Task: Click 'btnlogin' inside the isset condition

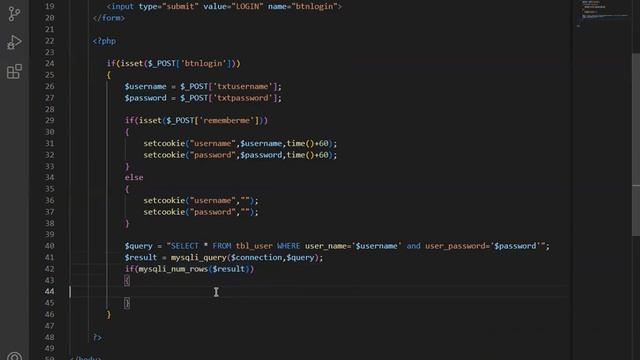Action: pos(204,63)
